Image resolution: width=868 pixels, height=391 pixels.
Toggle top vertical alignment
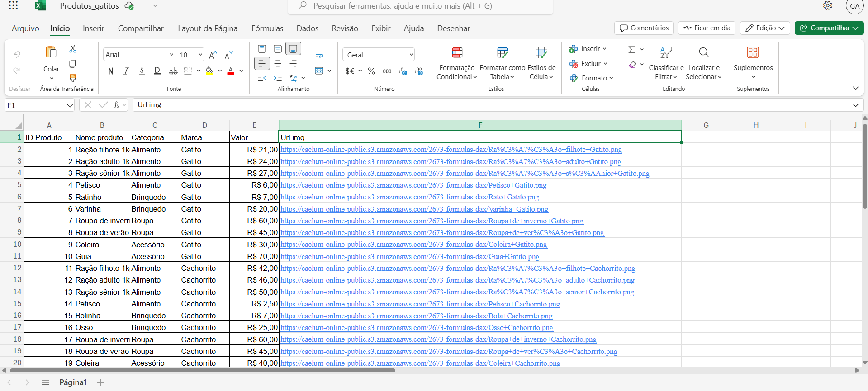click(262, 49)
